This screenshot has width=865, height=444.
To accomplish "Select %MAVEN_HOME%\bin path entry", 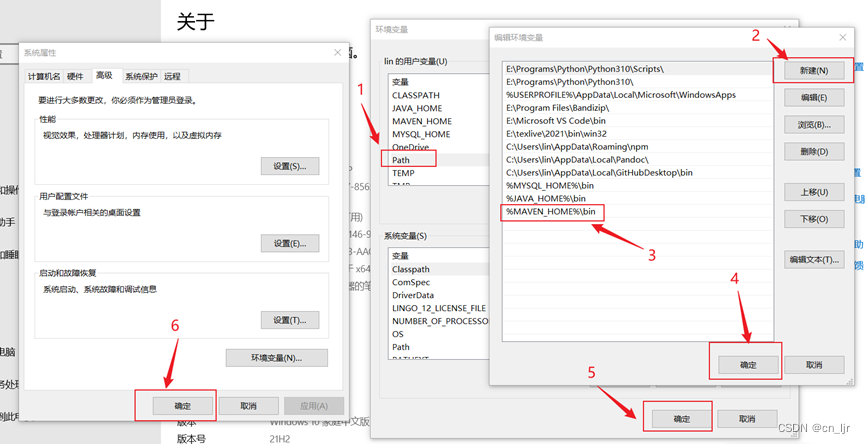I will 638,211.
